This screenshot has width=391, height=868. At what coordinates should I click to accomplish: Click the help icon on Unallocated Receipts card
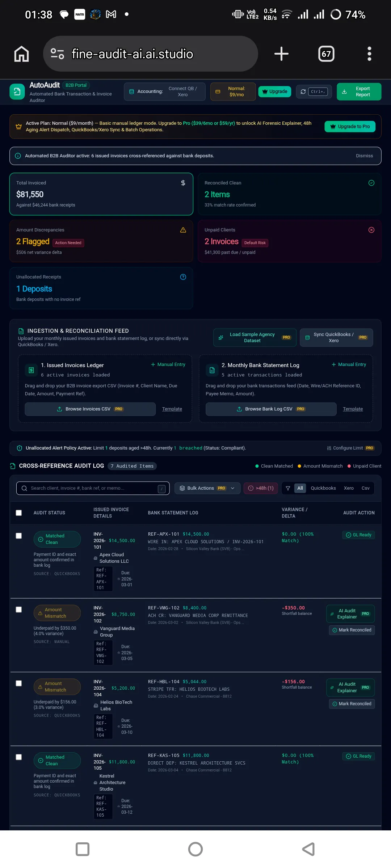click(x=183, y=277)
